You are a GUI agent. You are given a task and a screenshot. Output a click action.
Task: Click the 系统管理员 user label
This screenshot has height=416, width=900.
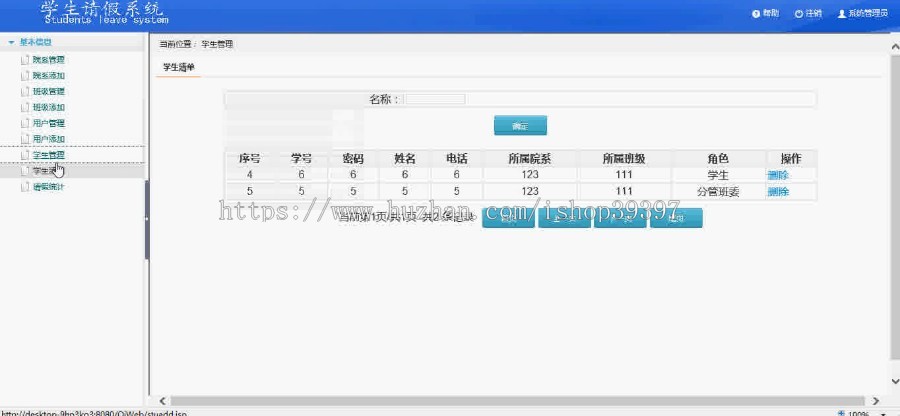868,14
